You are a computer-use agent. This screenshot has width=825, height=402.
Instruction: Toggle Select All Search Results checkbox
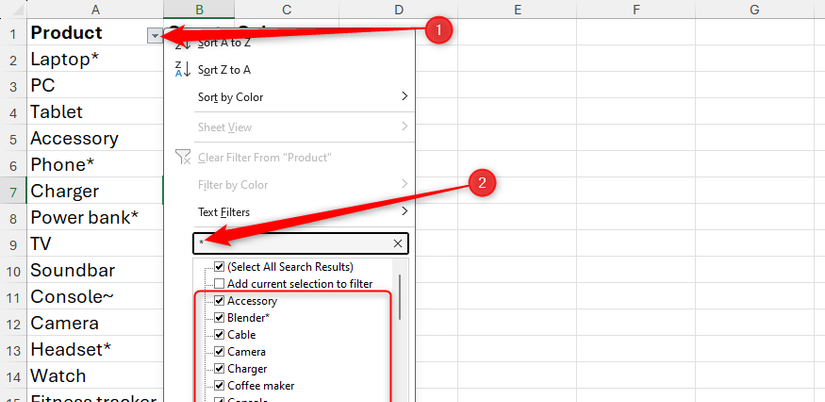coord(219,267)
